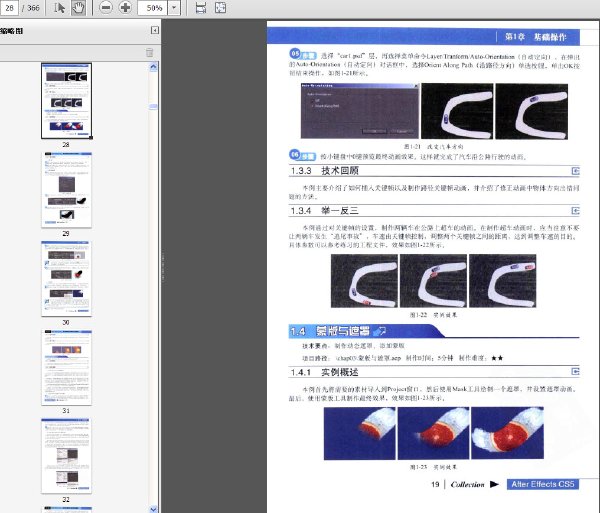Fit page width scrolling mode icon
Screen dimensions: 600x513
[x=201, y=8]
